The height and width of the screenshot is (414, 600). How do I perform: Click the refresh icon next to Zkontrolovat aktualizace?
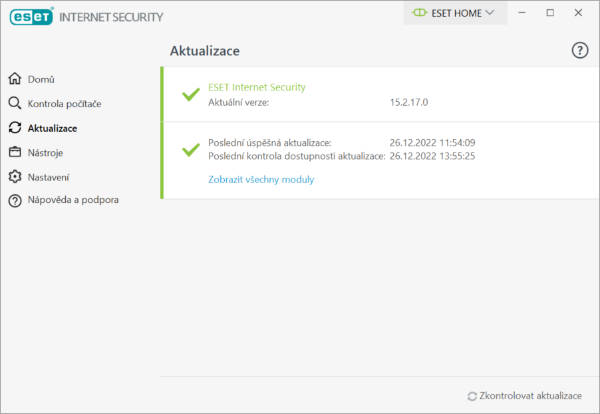pos(472,396)
